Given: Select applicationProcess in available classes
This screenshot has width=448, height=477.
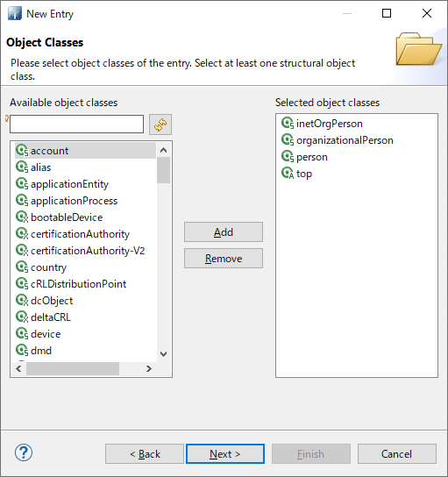Looking at the screenshot, I should tap(74, 201).
